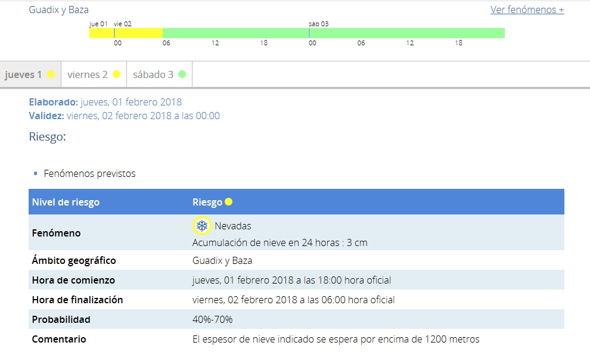This screenshot has height=364, width=590.
Task: Open the jueves 1 tab
Action: [x=24, y=75]
